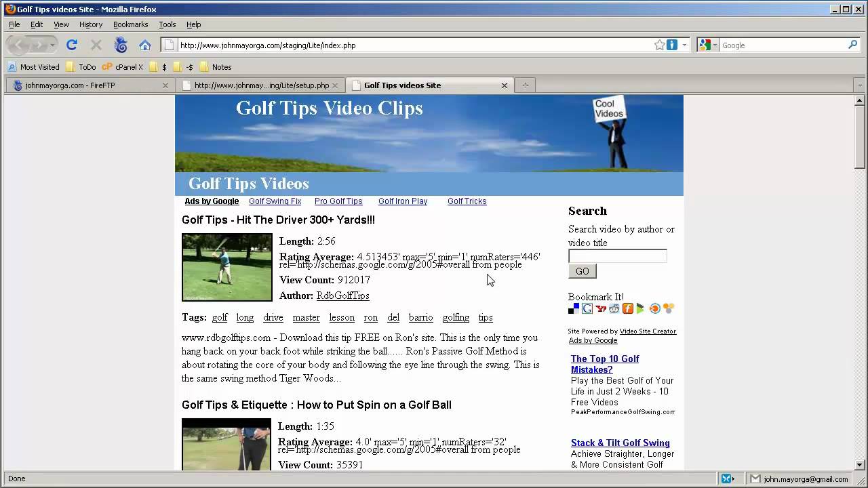Close the FireFTP tab

165,85
